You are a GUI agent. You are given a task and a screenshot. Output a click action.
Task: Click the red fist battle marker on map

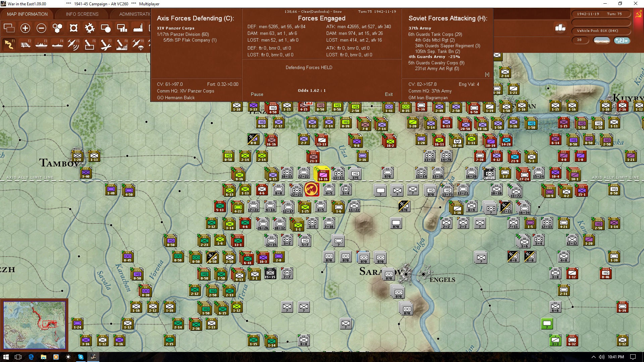pos(311,189)
